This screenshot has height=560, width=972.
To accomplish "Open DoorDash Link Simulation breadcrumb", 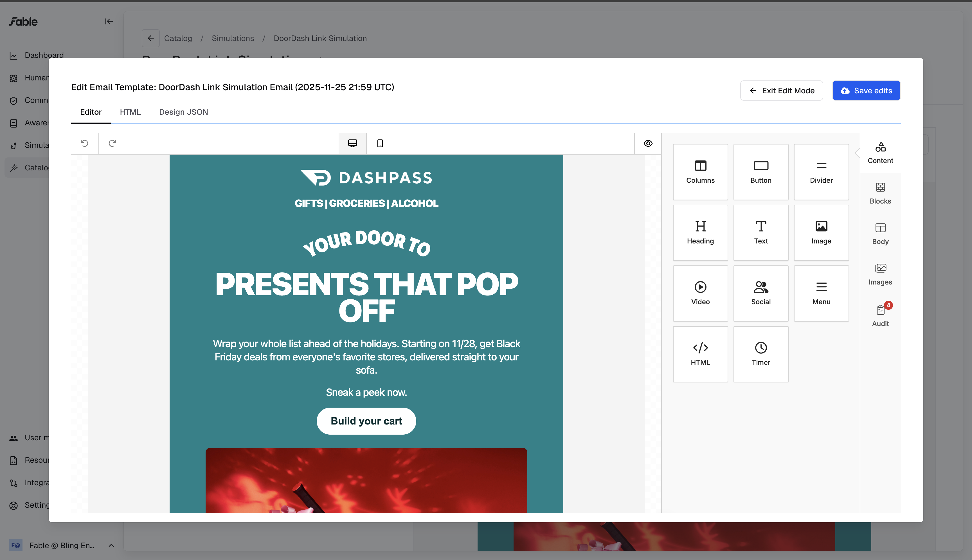I will 320,39.
